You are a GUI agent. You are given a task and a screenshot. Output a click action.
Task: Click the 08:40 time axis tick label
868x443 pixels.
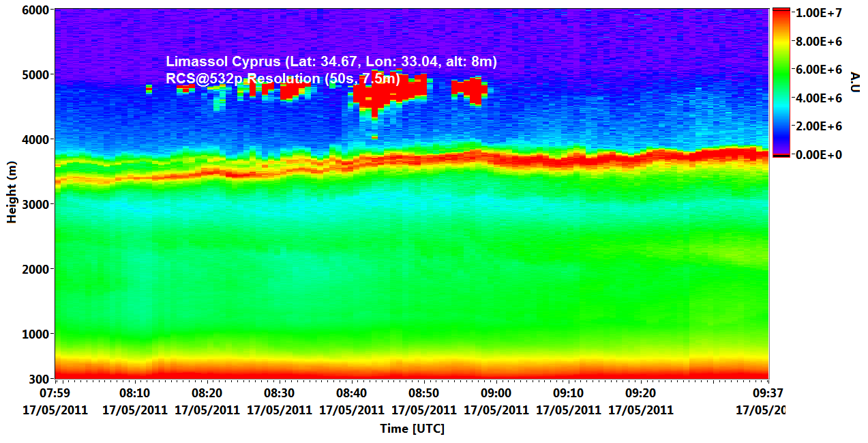[351, 393]
